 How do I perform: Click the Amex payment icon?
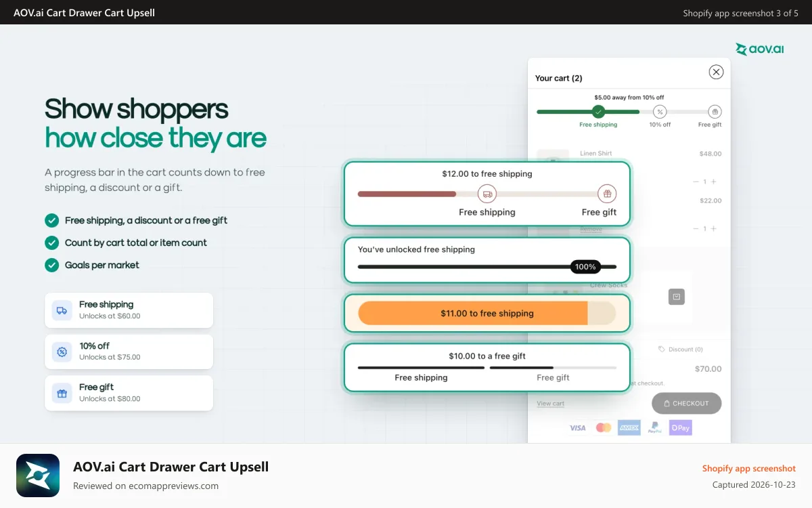pos(629,427)
